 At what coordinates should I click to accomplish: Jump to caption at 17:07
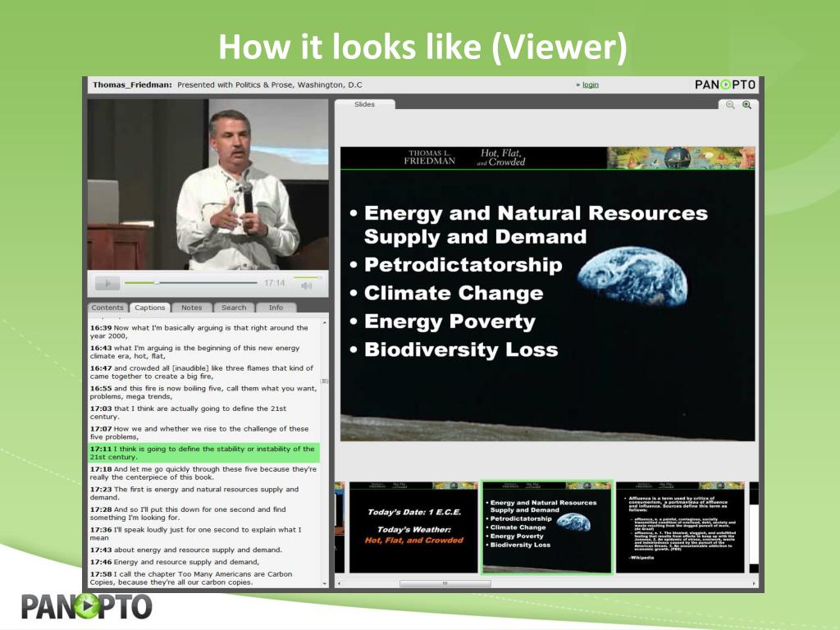pyautogui.click(x=203, y=433)
